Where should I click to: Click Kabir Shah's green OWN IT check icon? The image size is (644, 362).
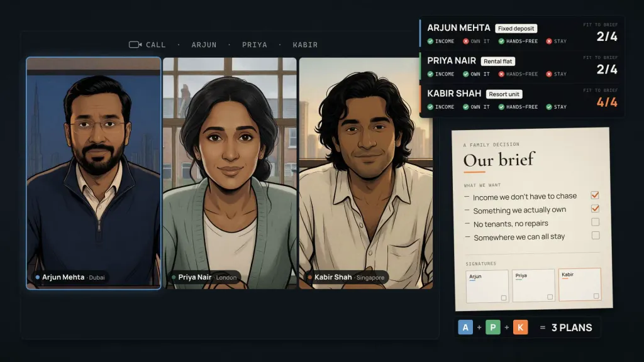coord(466,107)
